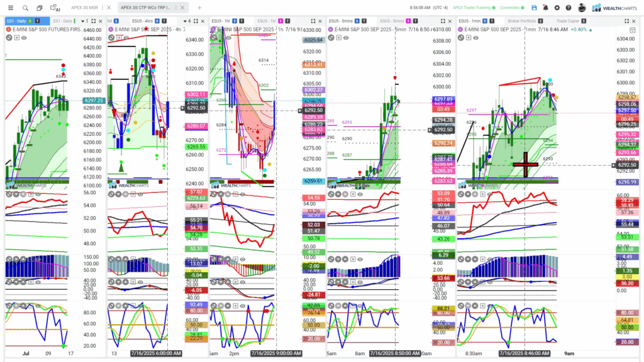Click the (UTC -4) timezone label
The height and width of the screenshot is (362, 644).
(x=441, y=8)
